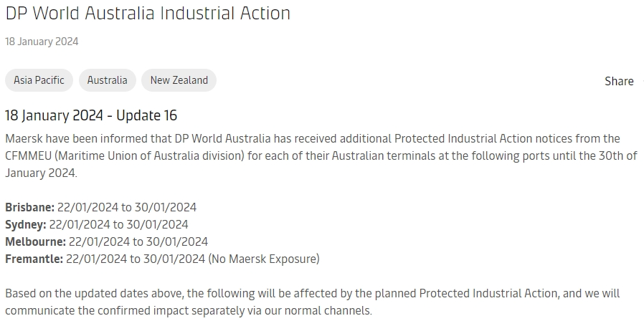Select the Australia tag
This screenshot has height=321, width=644.
pos(107,80)
